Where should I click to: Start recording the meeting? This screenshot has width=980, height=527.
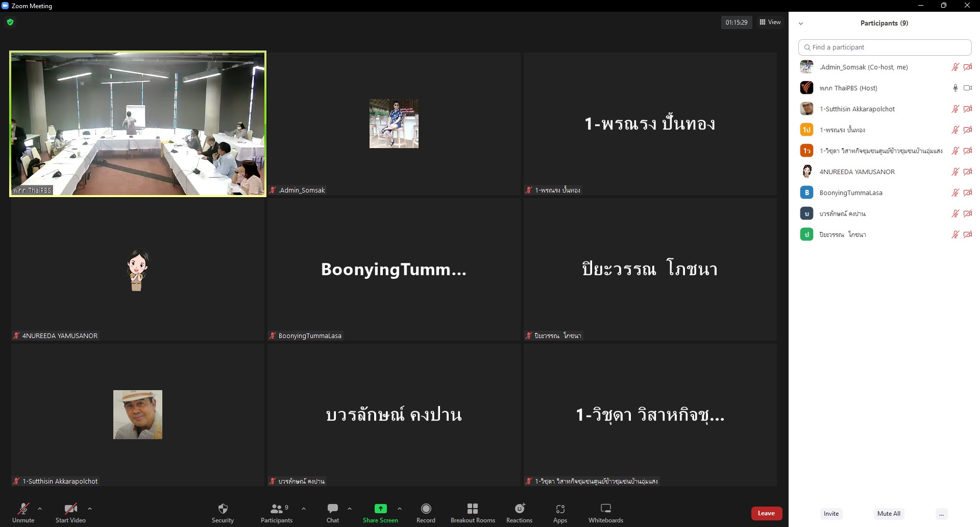pyautogui.click(x=426, y=513)
